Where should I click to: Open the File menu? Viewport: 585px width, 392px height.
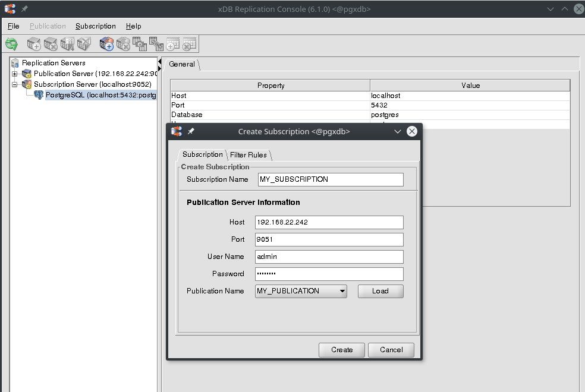coord(14,26)
